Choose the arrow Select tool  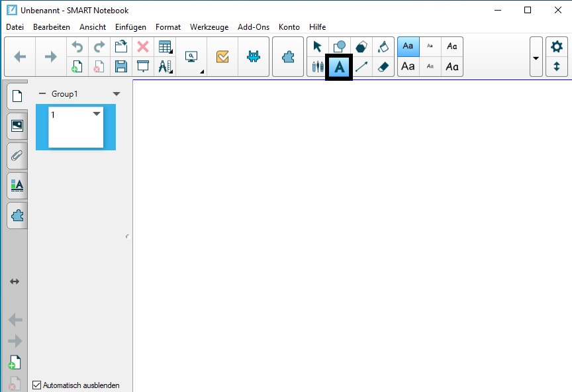tap(318, 47)
